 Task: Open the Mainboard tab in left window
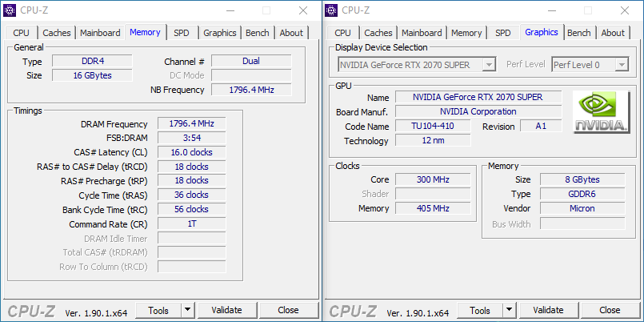100,33
